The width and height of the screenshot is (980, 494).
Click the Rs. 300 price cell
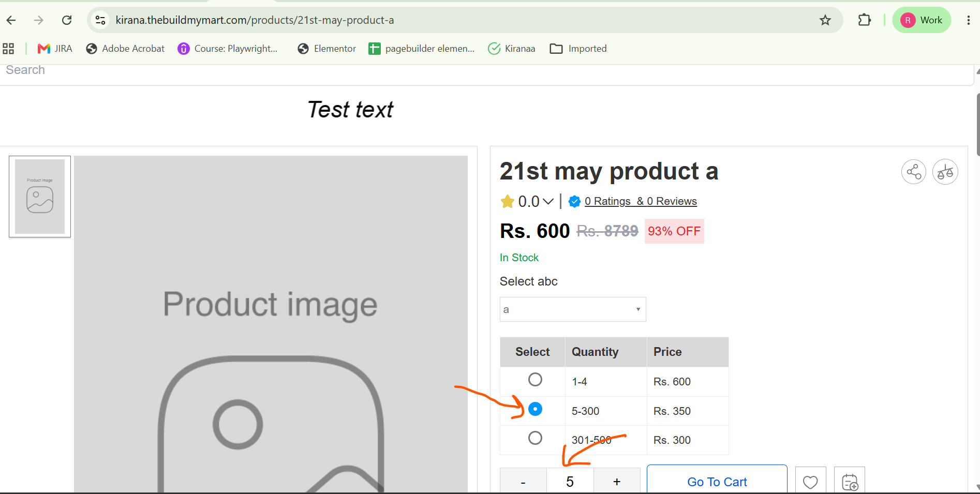(x=688, y=440)
